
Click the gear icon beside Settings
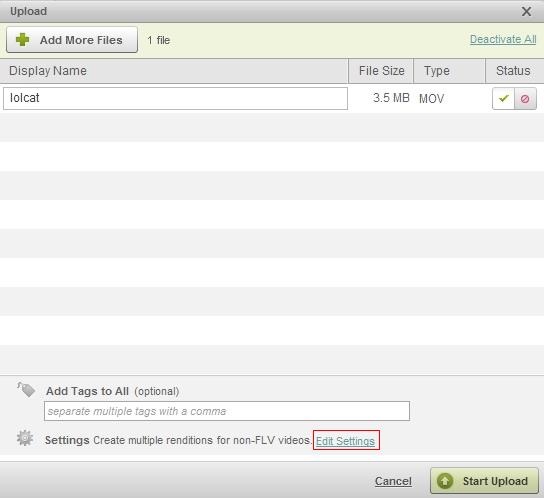(25, 438)
